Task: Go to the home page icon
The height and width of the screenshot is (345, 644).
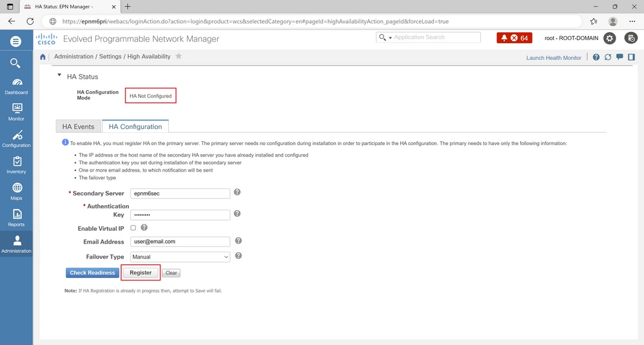Action: (43, 57)
